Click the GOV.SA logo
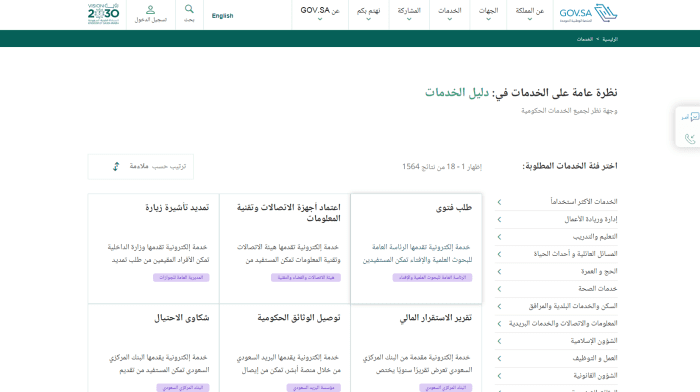The width and height of the screenshot is (700, 392). [588, 13]
